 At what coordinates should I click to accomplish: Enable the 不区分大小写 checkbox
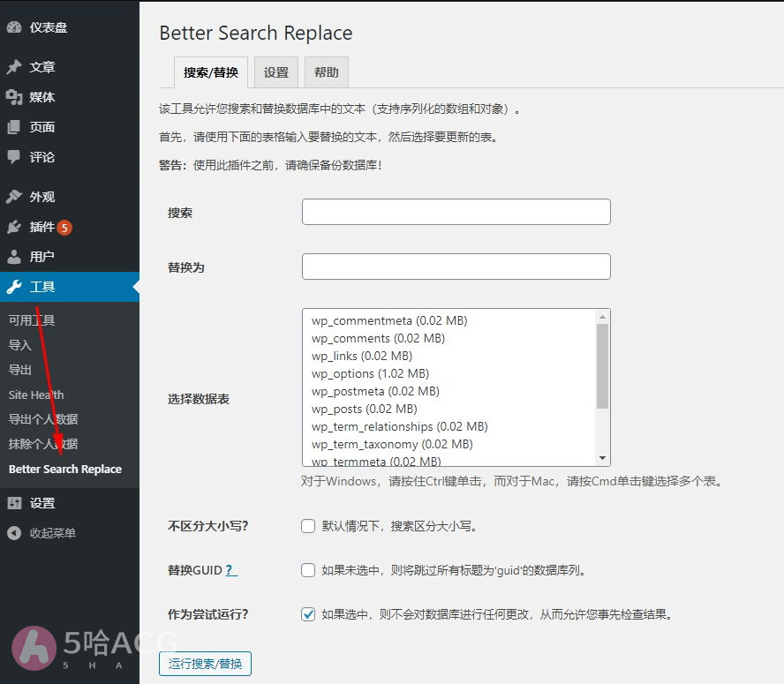[308, 526]
